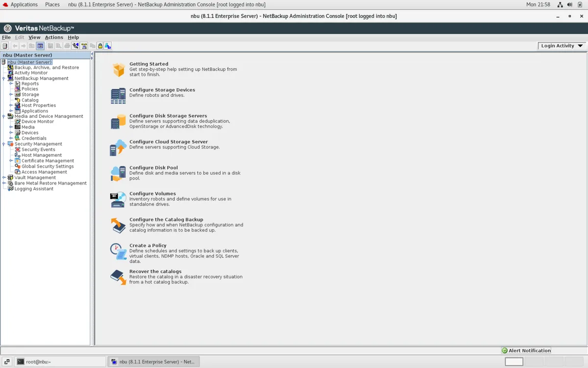588x368 pixels.
Task: Launch Configure Storage Devices wizard
Action: (162, 90)
